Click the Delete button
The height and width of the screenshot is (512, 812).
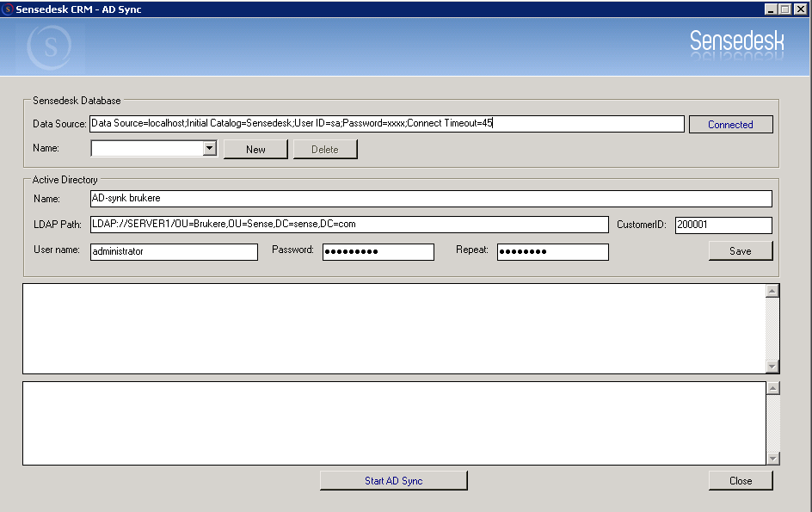tap(325, 149)
